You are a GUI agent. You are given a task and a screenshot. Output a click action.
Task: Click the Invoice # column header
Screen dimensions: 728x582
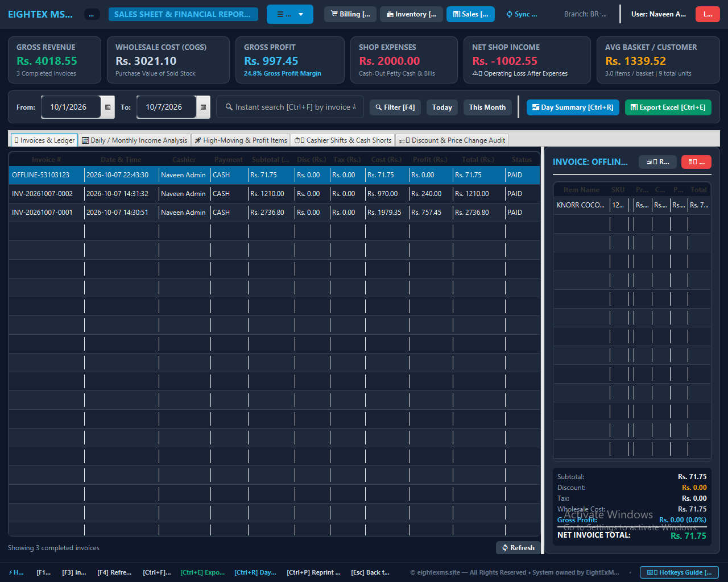tap(46, 160)
